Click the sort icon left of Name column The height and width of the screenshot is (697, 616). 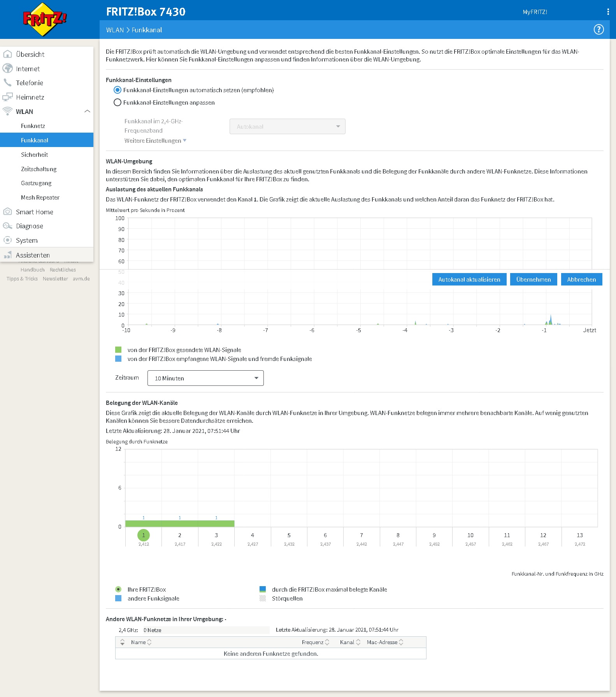pos(122,642)
